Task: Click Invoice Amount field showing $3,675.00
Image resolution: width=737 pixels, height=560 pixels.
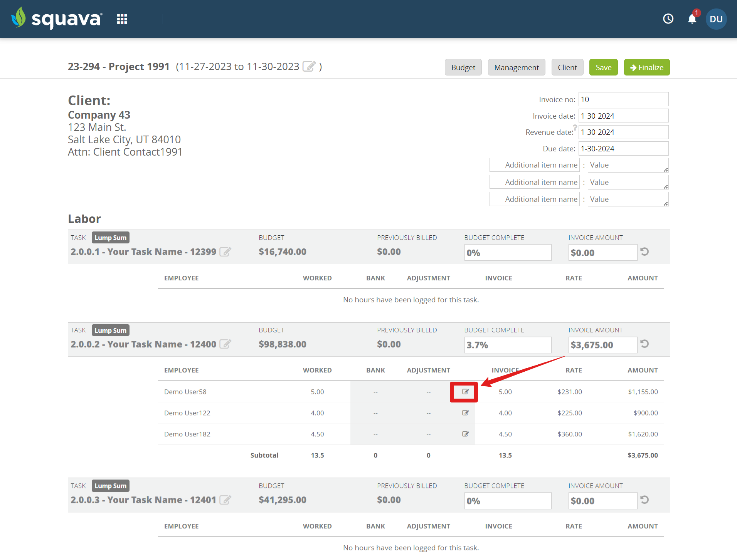Action: click(602, 345)
